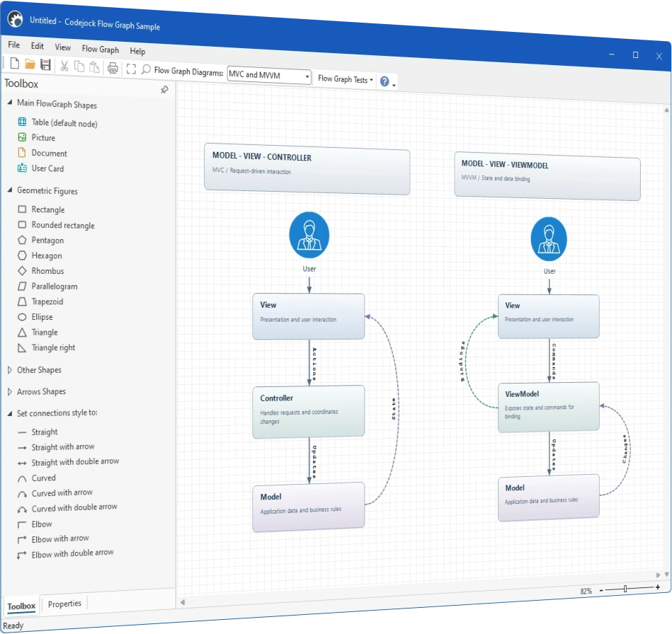
Task: Set connection style to Elbow
Action: [35, 524]
